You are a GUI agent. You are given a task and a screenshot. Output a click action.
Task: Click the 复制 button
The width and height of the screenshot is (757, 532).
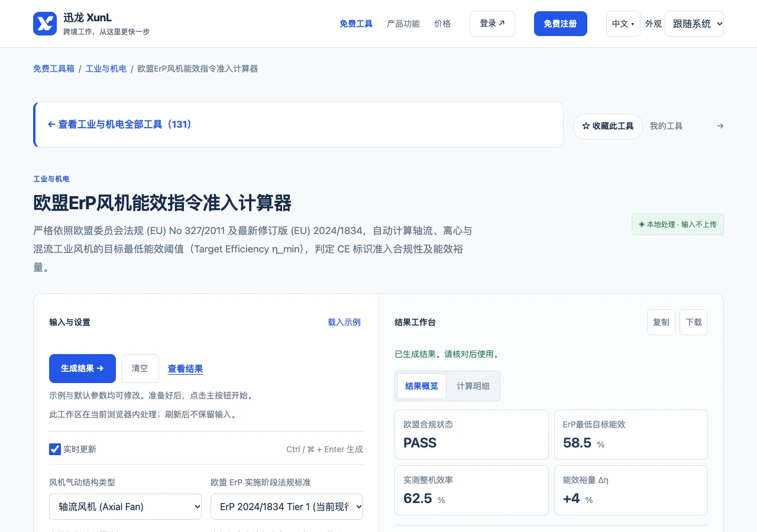pyautogui.click(x=661, y=322)
